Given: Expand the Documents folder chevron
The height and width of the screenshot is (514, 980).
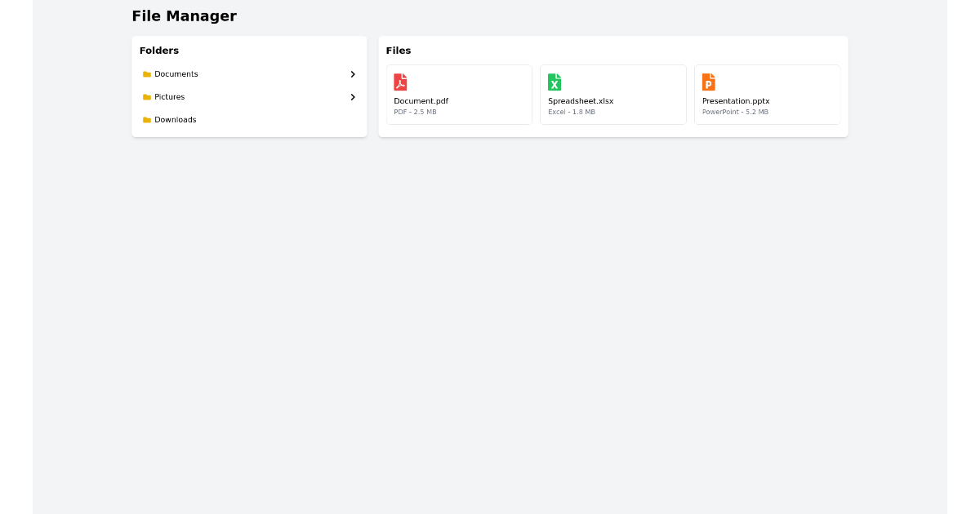Looking at the screenshot, I should click(353, 74).
